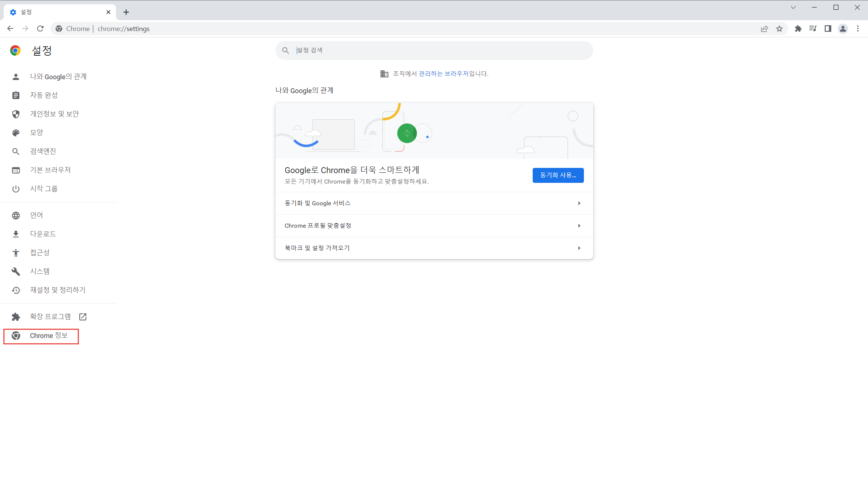Click the 동기화 사용... button
This screenshot has width=868, height=479.
pyautogui.click(x=558, y=175)
